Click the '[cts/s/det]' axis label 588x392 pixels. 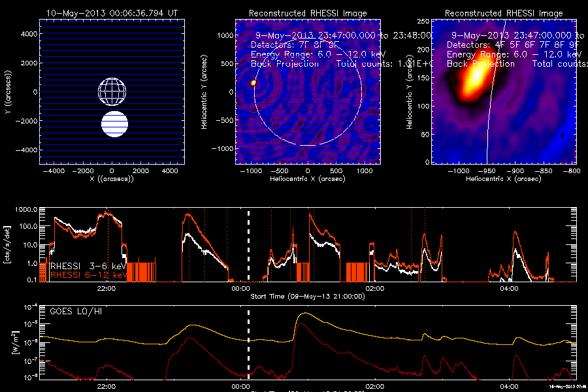coord(7,244)
